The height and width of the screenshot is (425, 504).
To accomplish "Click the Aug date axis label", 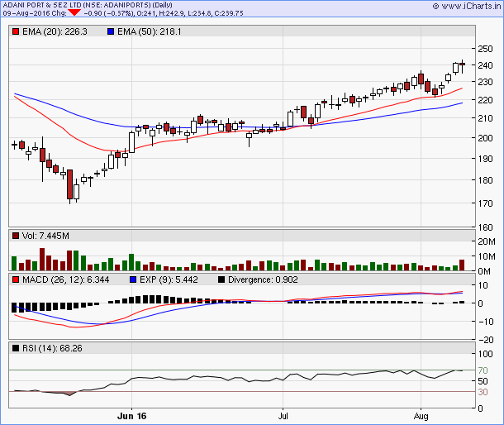I will [x=421, y=416].
